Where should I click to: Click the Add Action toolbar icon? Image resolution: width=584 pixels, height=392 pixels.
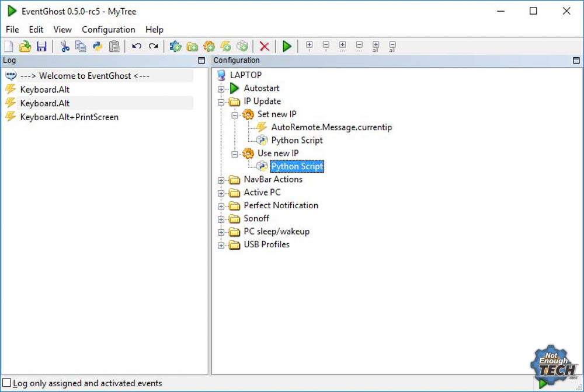tap(242, 47)
